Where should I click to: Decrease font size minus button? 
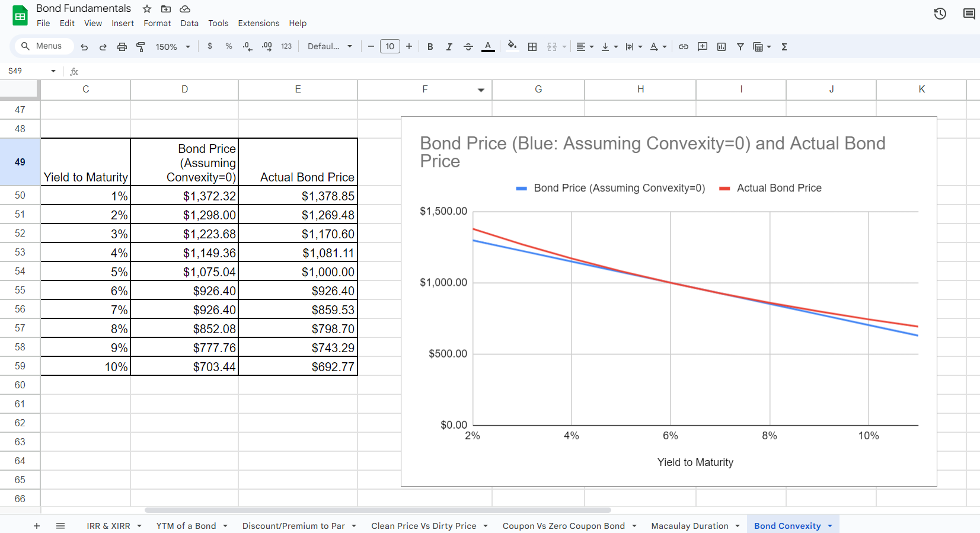(x=371, y=46)
